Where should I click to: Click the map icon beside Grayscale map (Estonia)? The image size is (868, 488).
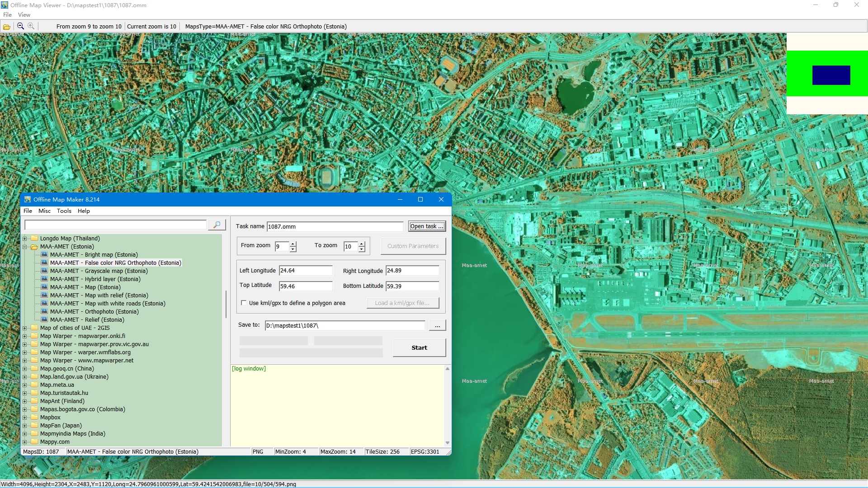pos(44,271)
